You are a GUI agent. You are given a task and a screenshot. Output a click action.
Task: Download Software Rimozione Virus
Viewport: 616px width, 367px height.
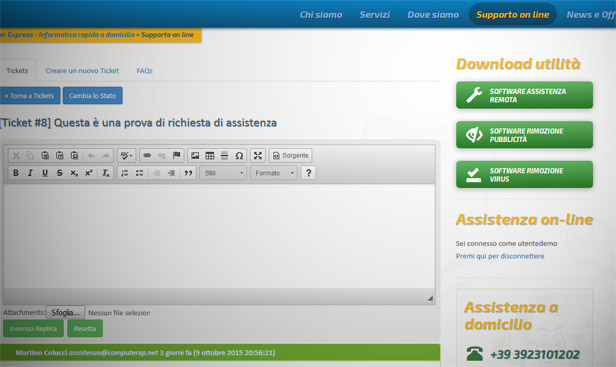point(524,174)
